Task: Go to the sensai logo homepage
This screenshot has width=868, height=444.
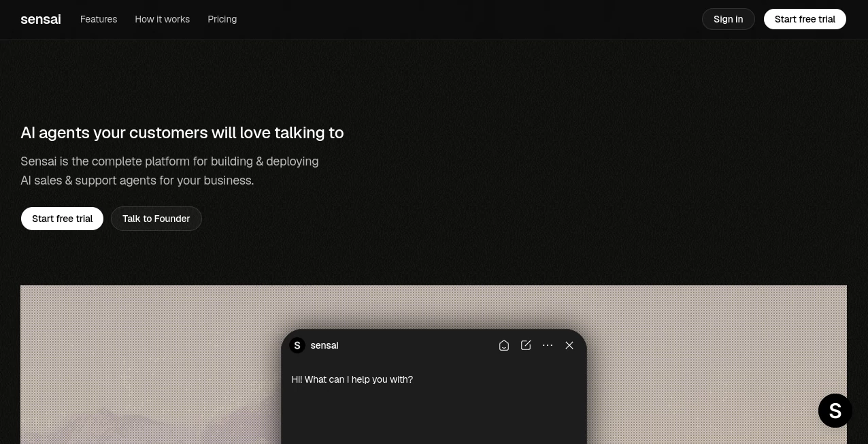Action: [41, 19]
